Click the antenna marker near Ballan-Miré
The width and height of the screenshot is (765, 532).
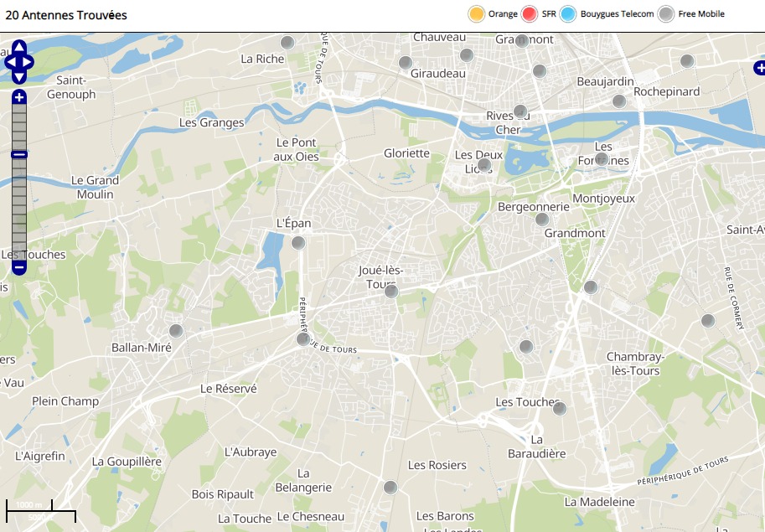[x=176, y=330]
